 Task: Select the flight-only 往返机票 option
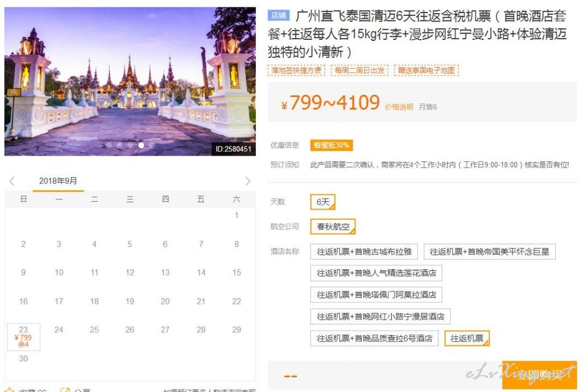coord(467,338)
